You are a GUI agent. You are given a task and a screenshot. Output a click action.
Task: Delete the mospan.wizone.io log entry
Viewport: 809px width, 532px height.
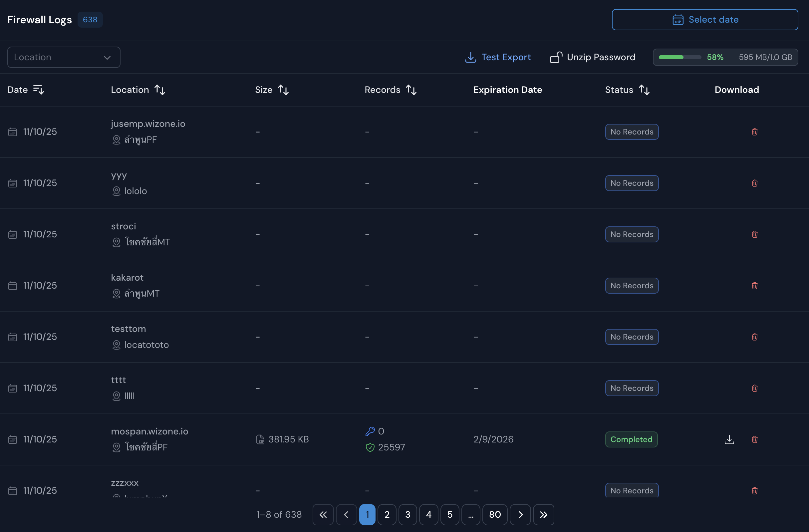pos(754,439)
